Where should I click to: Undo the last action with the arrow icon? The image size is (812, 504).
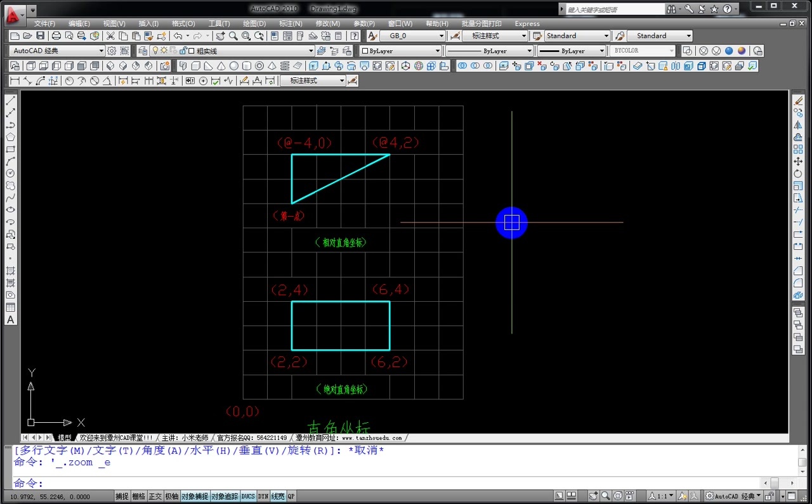coord(178,36)
